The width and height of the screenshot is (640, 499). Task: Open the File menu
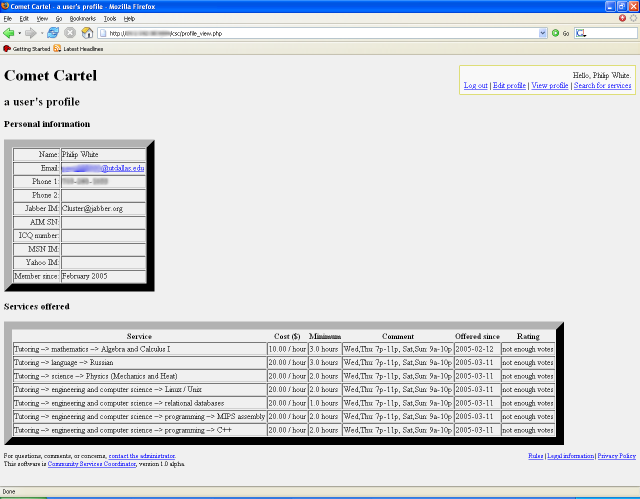(8, 19)
